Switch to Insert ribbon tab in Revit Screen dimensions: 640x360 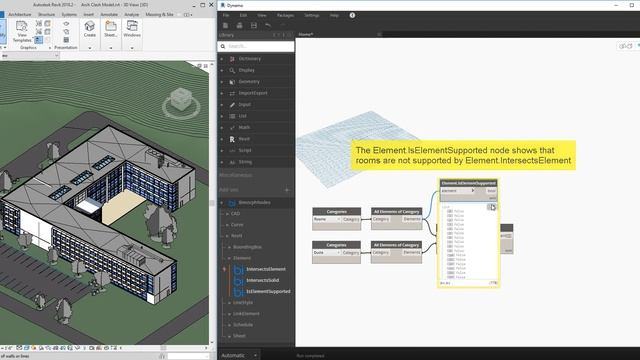coord(89,14)
